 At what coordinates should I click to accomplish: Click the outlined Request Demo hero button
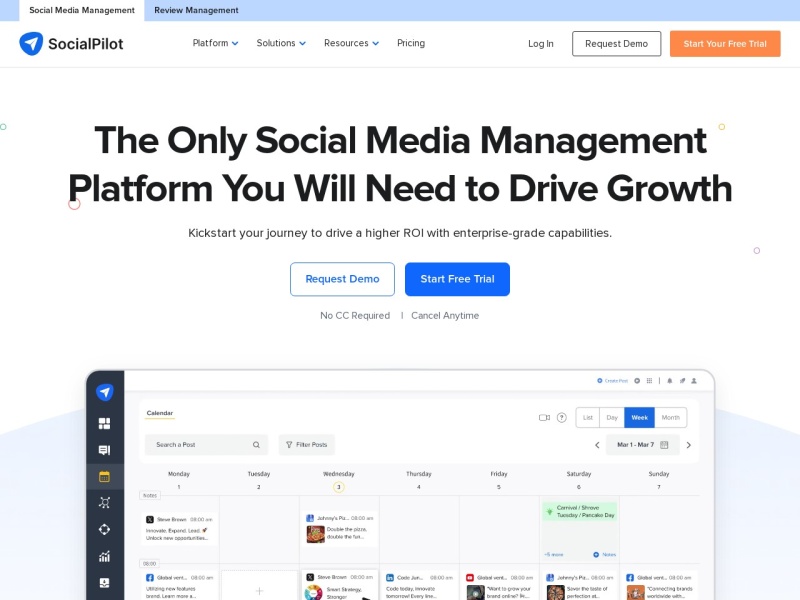point(342,279)
